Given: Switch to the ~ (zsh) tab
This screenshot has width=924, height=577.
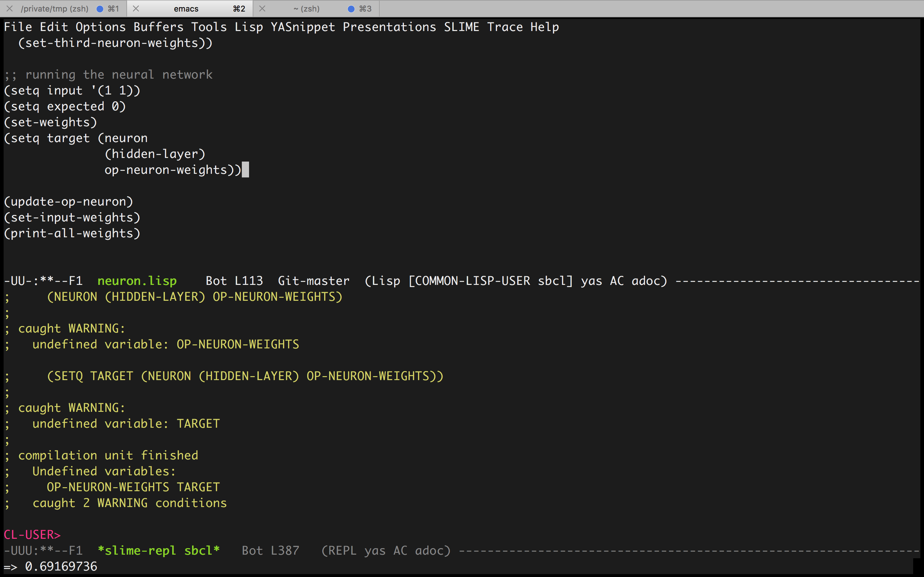Looking at the screenshot, I should pos(306,9).
